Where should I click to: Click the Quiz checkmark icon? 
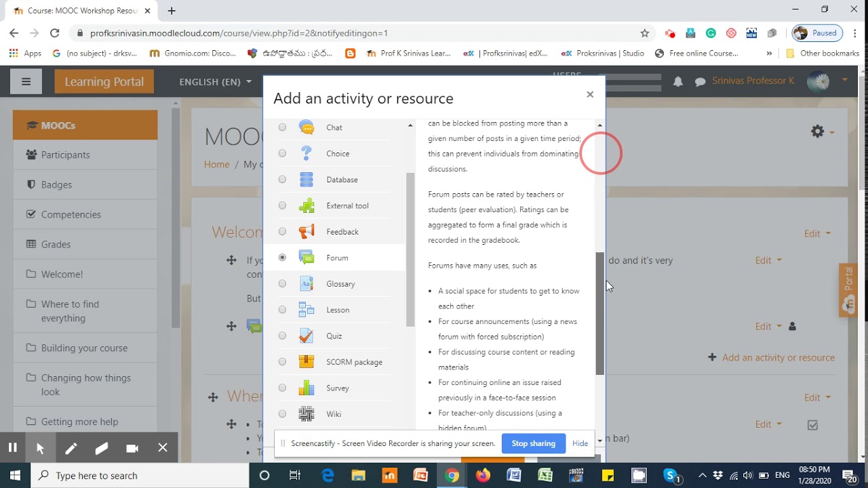click(x=307, y=336)
